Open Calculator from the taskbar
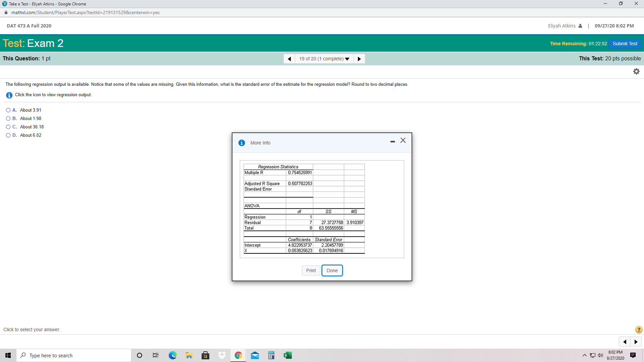Image resolution: width=644 pixels, height=362 pixels. (x=271, y=355)
